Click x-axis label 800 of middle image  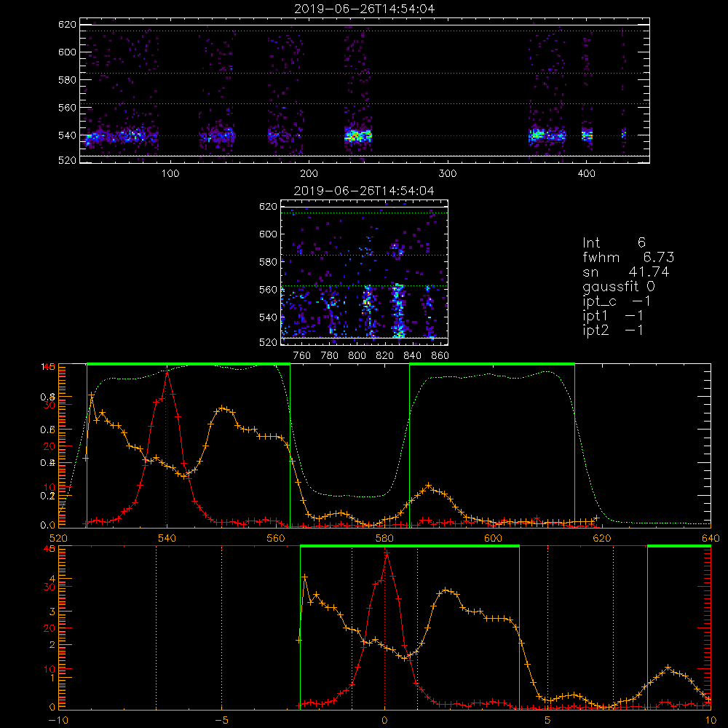tap(357, 356)
